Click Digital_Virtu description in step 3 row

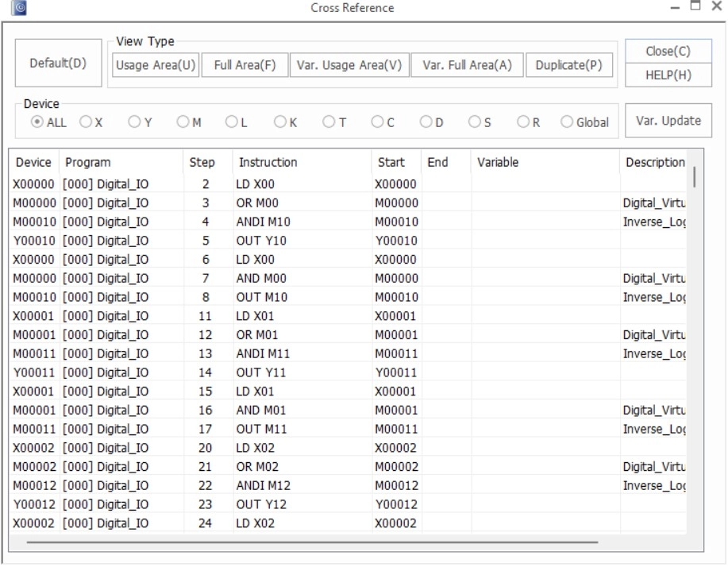pos(654,203)
